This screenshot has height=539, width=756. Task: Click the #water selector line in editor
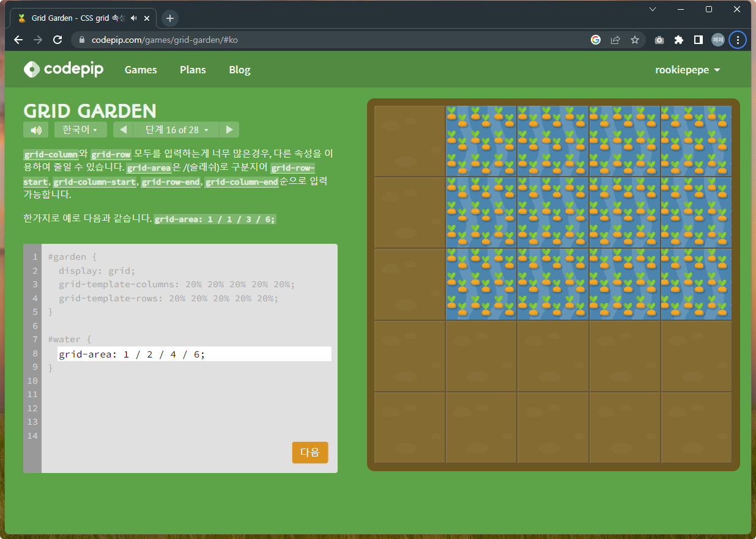click(x=69, y=339)
